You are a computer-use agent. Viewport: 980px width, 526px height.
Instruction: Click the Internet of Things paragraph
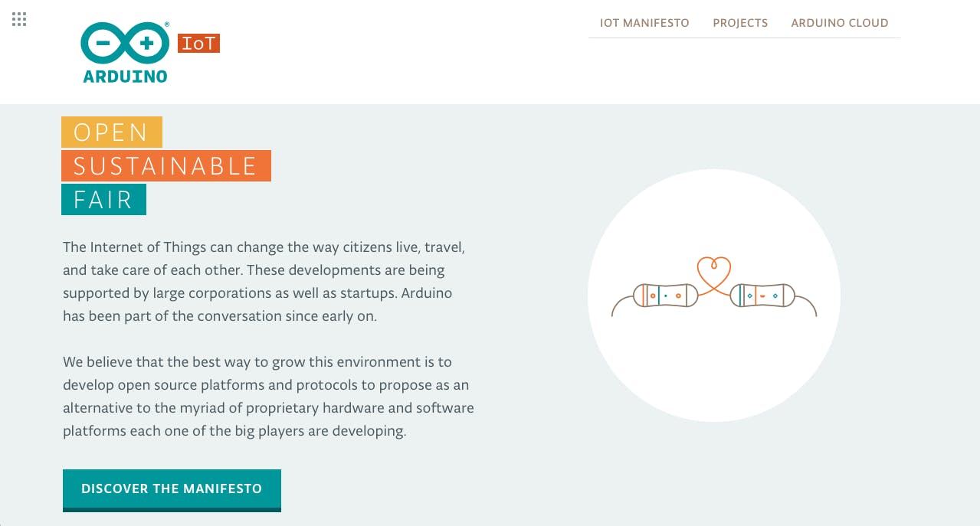pos(264,282)
